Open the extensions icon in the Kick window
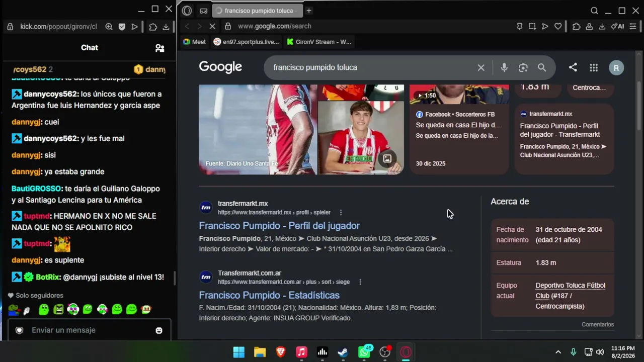This screenshot has height=362, width=644. click(153, 27)
